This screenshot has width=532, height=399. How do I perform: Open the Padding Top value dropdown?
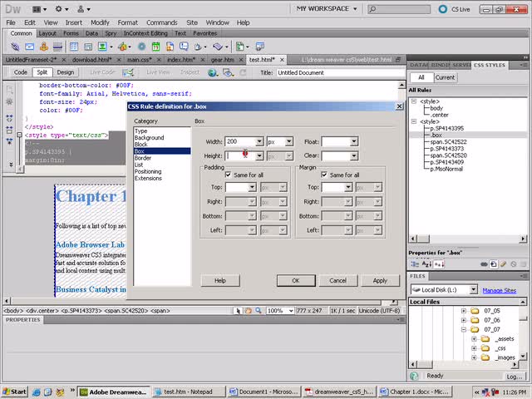252,187
